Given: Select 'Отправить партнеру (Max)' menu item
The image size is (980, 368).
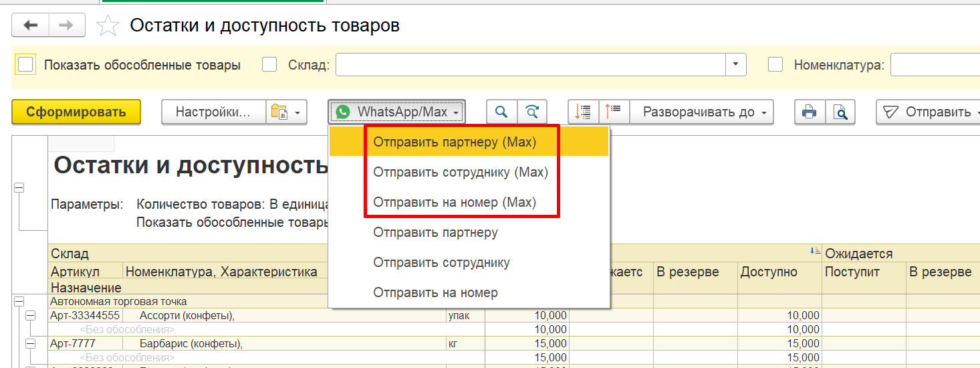Looking at the screenshot, I should 469,142.
